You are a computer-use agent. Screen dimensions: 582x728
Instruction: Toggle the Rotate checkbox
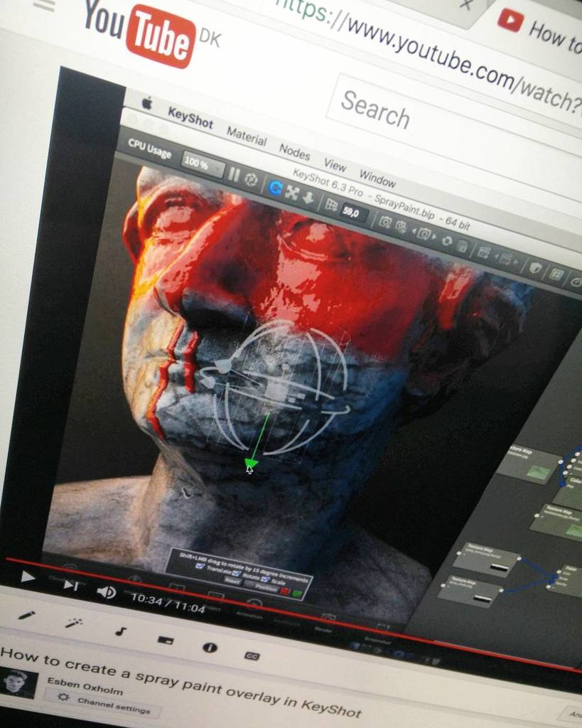237,574
